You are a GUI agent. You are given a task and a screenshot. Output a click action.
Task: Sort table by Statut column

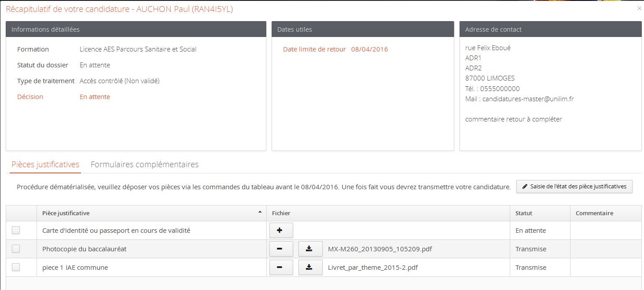(524, 213)
